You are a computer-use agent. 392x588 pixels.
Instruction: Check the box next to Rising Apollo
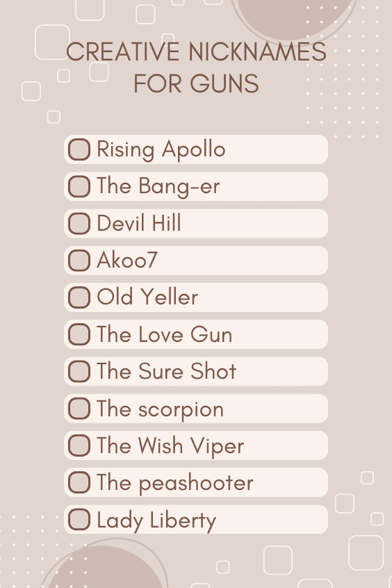pyautogui.click(x=79, y=149)
